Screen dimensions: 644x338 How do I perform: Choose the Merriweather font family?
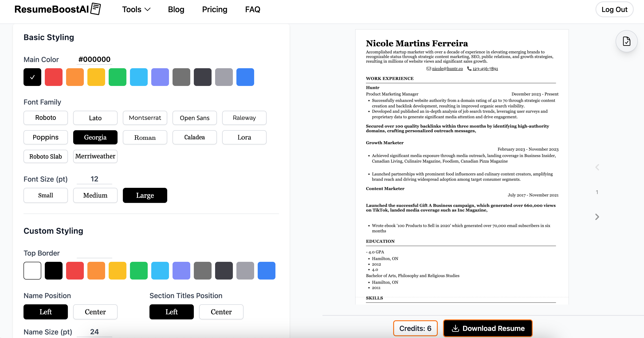[x=95, y=156]
